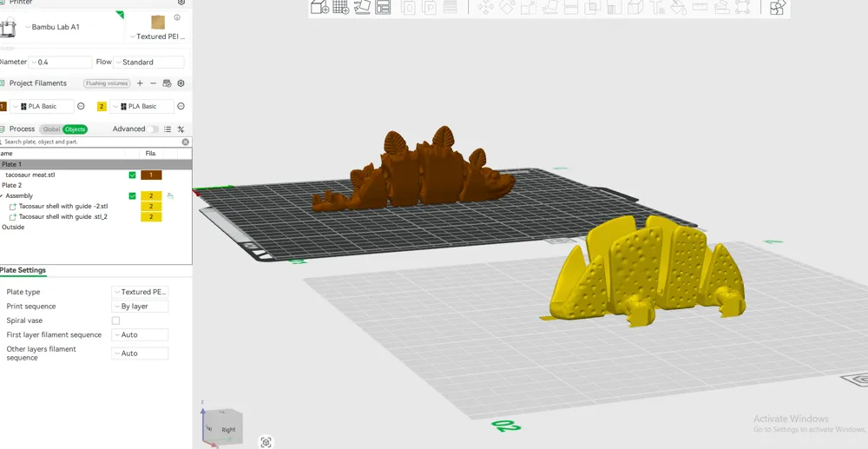Screen dimensions: 868x449
Task: Click the Auto orient toolbar icon
Action: click(x=362, y=7)
